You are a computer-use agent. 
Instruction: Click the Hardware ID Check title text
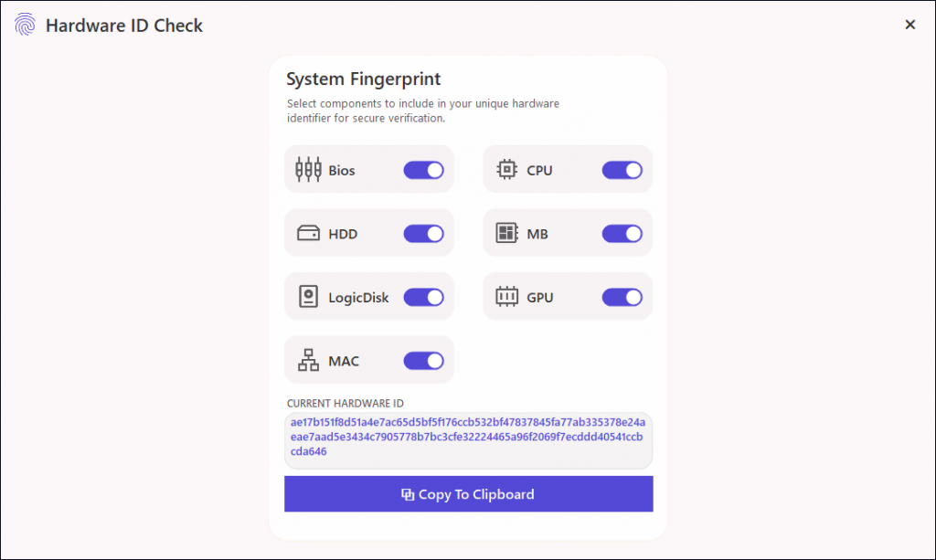pyautogui.click(x=124, y=26)
